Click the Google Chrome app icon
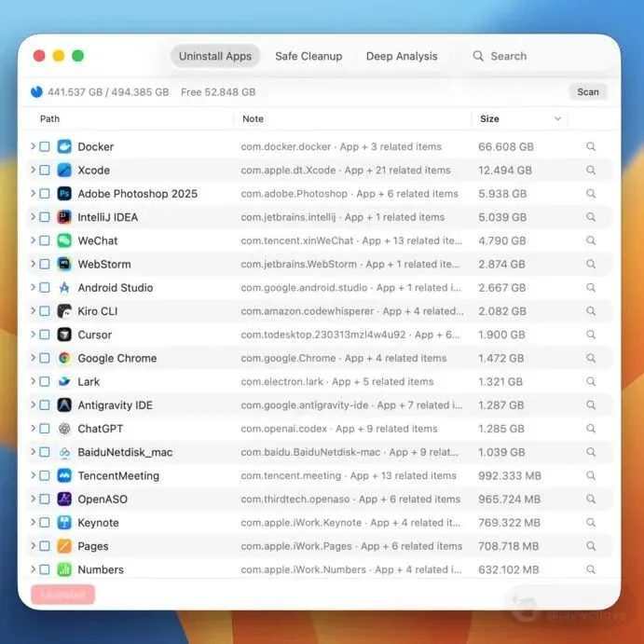Viewport: 644px width, 644px height. (64, 358)
